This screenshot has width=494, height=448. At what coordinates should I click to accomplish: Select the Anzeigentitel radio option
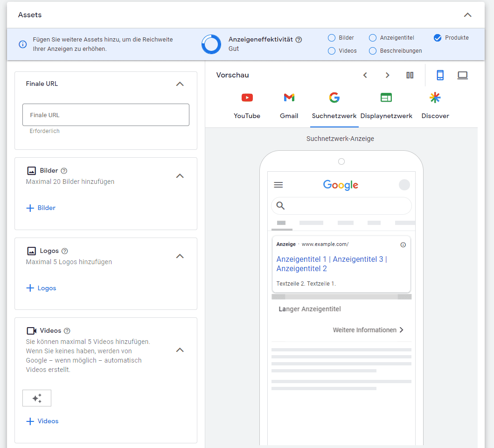372,38
